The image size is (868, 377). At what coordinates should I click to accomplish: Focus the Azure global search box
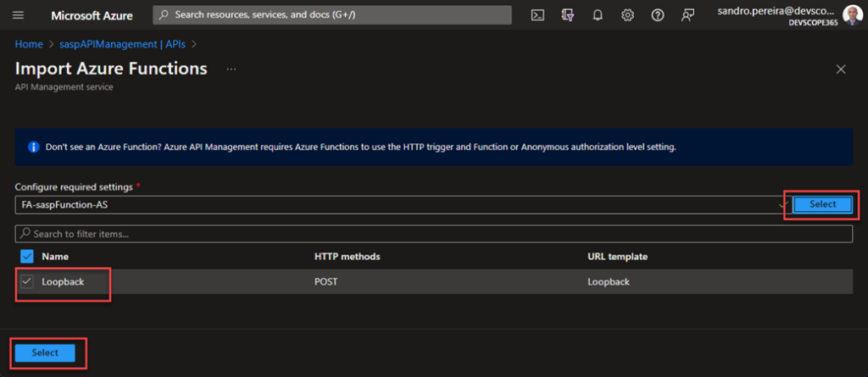pos(332,15)
